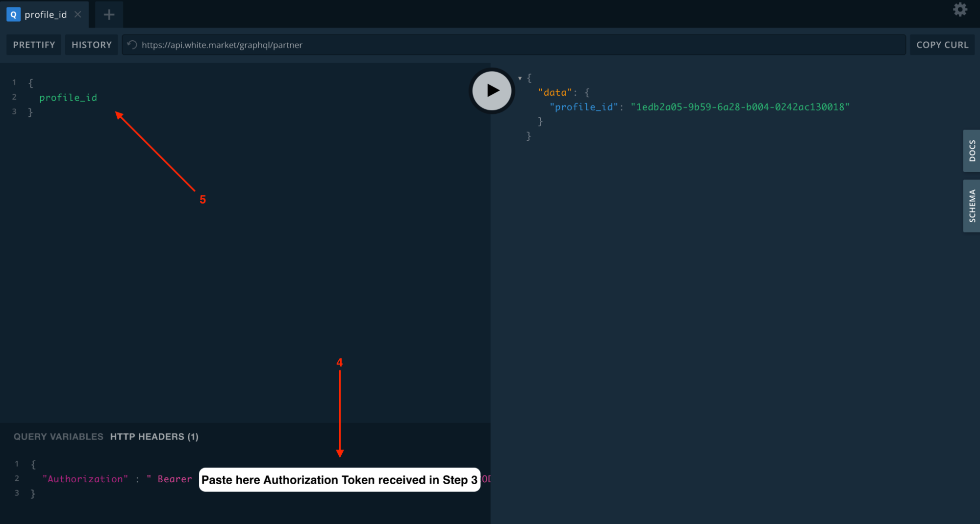Click the Q query icon on tab
Screen dimensions: 980x524
pyautogui.click(x=13, y=14)
